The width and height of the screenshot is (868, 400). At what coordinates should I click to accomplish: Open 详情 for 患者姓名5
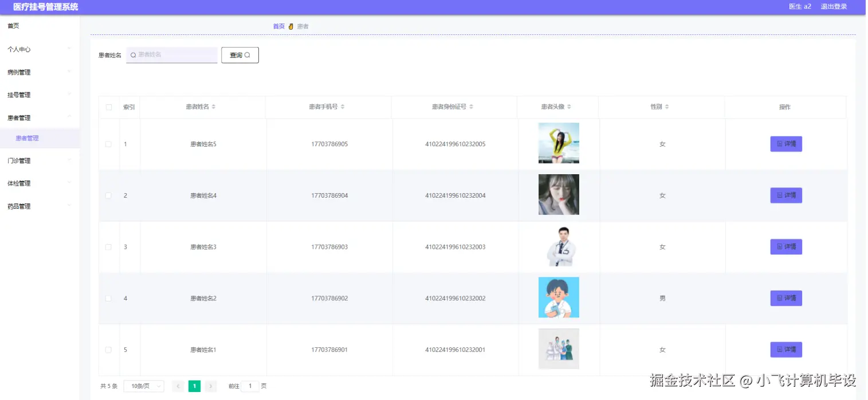click(x=786, y=144)
